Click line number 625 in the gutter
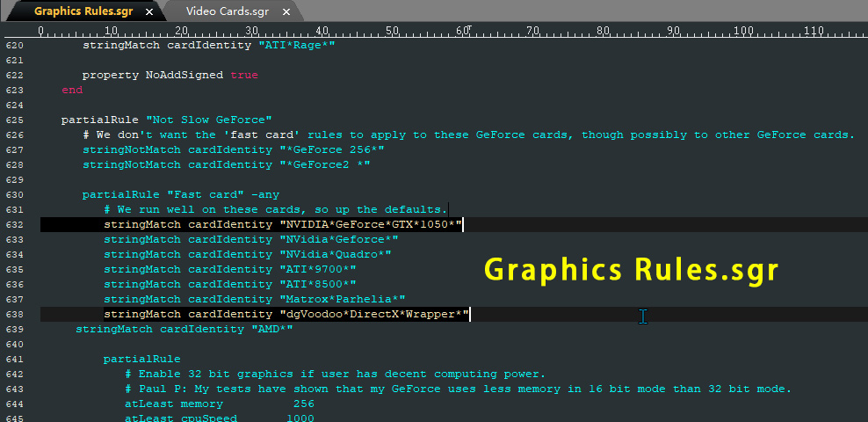 pyautogui.click(x=14, y=120)
